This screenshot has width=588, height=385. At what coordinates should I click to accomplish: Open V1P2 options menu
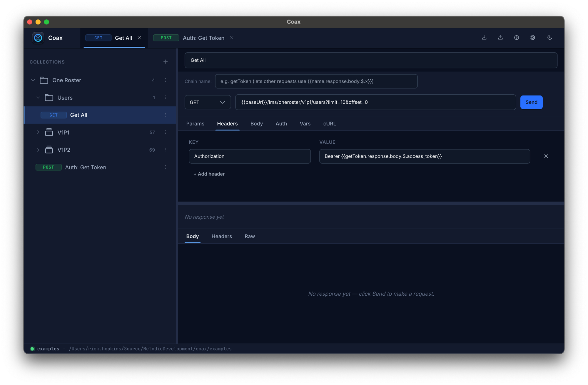(166, 150)
